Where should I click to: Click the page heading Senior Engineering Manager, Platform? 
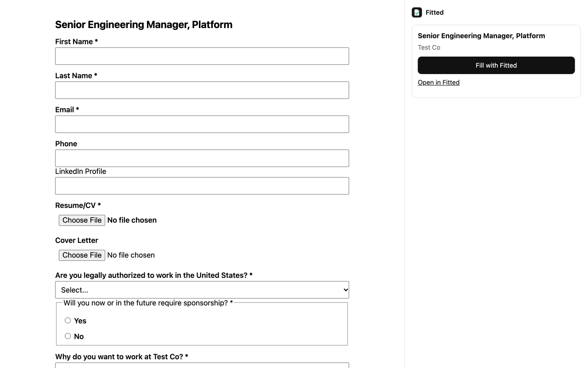[x=144, y=25]
